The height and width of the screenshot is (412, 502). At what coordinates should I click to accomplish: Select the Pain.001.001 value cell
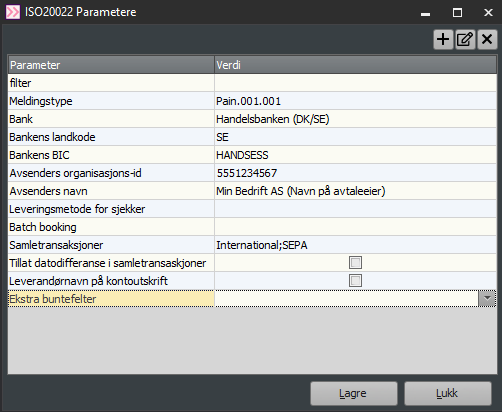click(355, 101)
